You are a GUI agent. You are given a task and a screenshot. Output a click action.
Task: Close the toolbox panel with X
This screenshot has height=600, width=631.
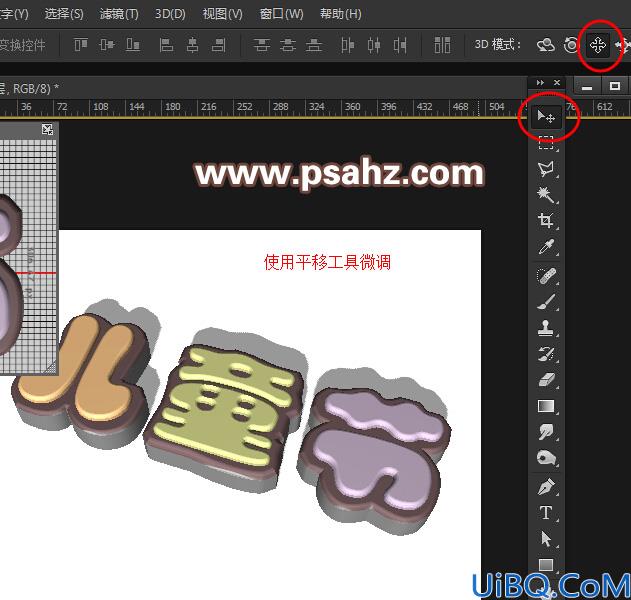pos(557,82)
